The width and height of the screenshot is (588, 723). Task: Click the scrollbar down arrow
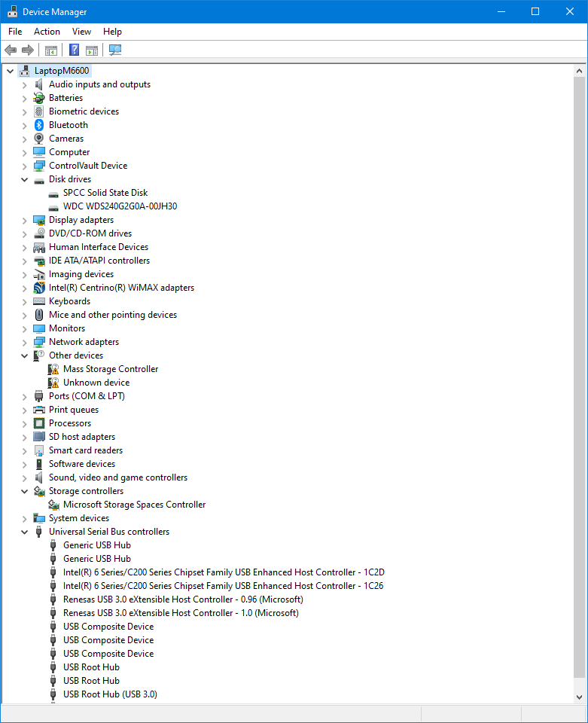[x=579, y=697]
